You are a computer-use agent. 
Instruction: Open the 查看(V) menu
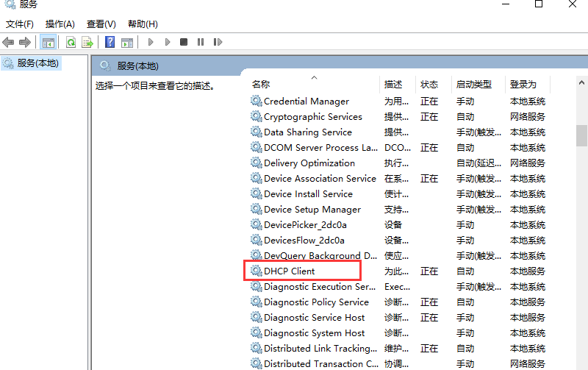(101, 24)
